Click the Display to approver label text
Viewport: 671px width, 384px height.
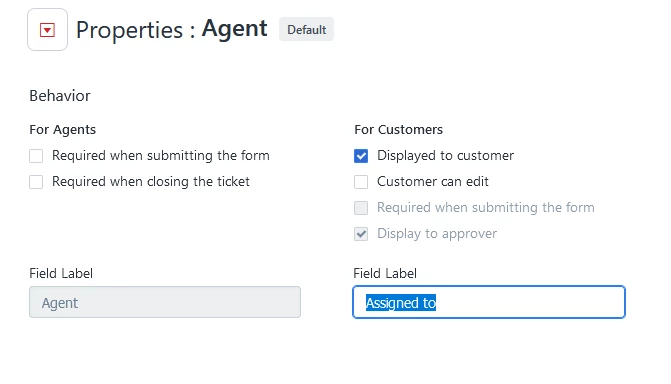coord(437,234)
